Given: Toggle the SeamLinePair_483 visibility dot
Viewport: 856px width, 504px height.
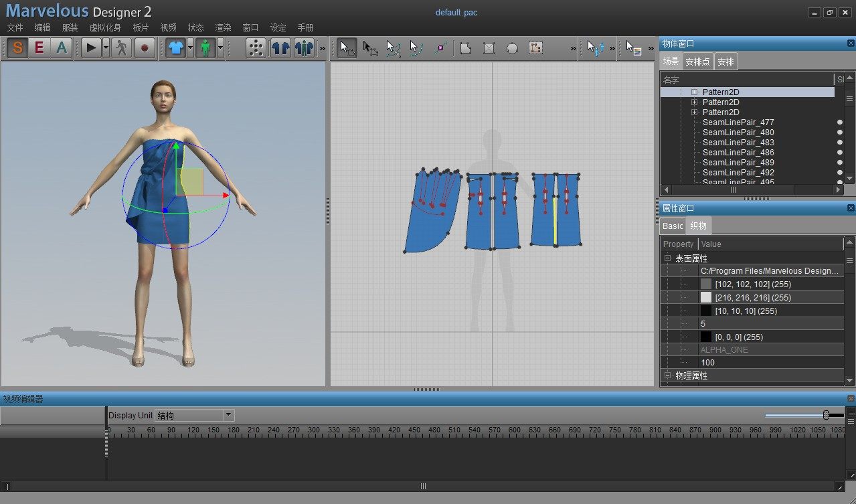Looking at the screenshot, I should point(840,143).
